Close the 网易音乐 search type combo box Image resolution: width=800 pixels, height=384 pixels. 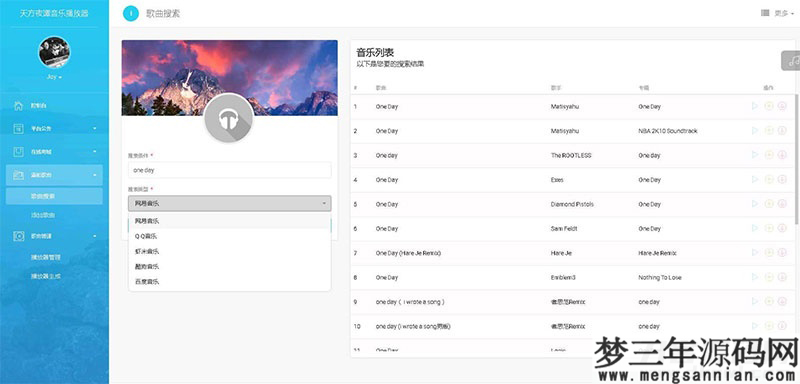click(230, 203)
